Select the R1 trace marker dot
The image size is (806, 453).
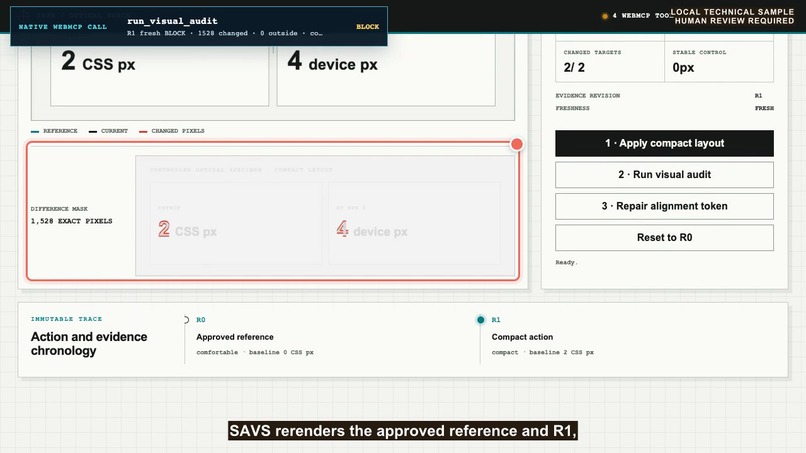[480, 320]
